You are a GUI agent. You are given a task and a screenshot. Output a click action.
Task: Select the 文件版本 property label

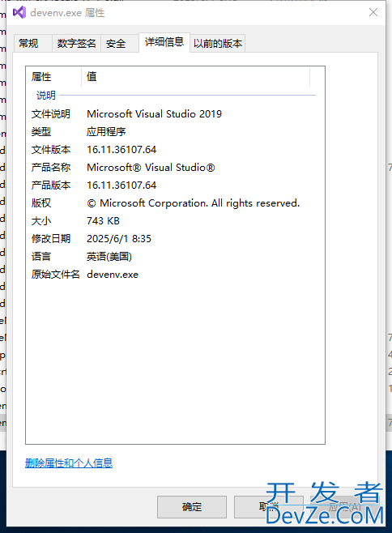click(51, 150)
